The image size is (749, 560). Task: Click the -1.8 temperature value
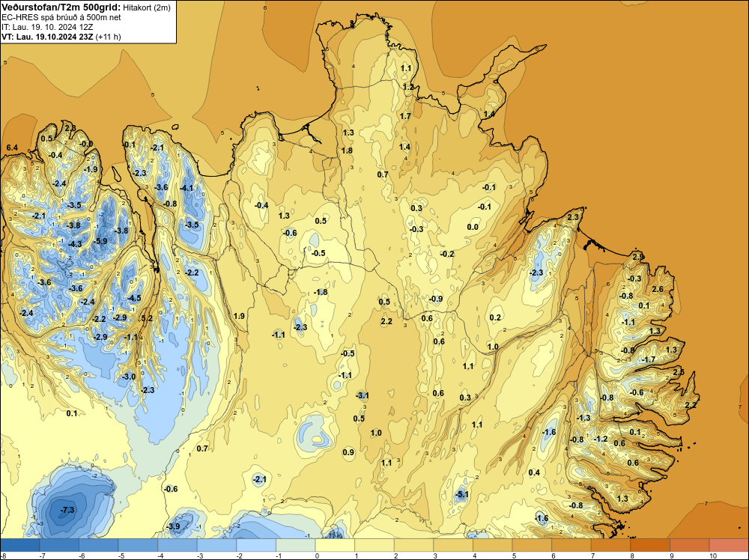tap(321, 292)
